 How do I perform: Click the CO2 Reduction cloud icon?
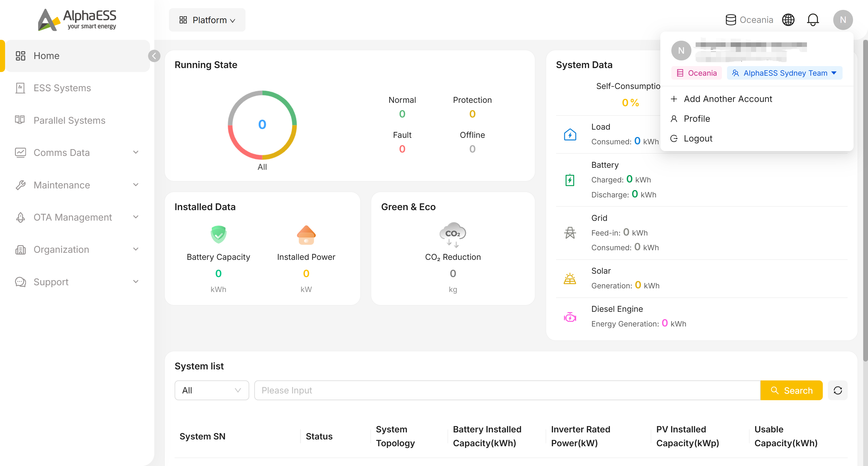click(x=453, y=234)
